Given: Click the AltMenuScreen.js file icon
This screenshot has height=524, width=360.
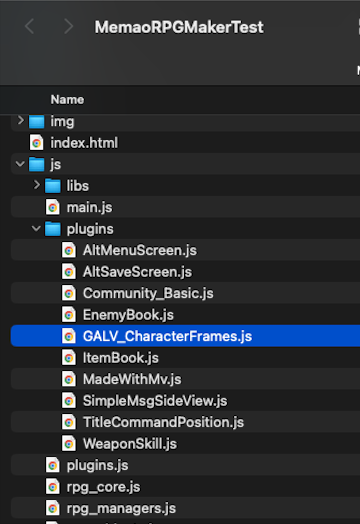Looking at the screenshot, I should coord(69,250).
